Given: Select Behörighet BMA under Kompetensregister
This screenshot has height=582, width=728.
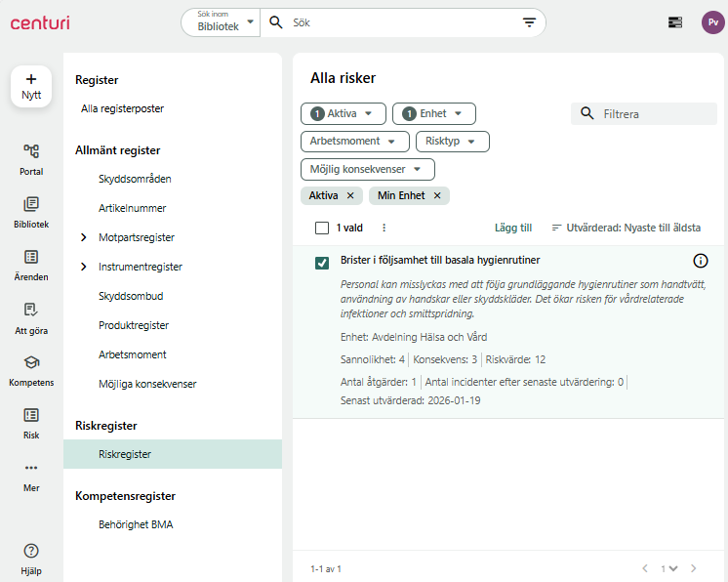Looking at the screenshot, I should pos(136,524).
